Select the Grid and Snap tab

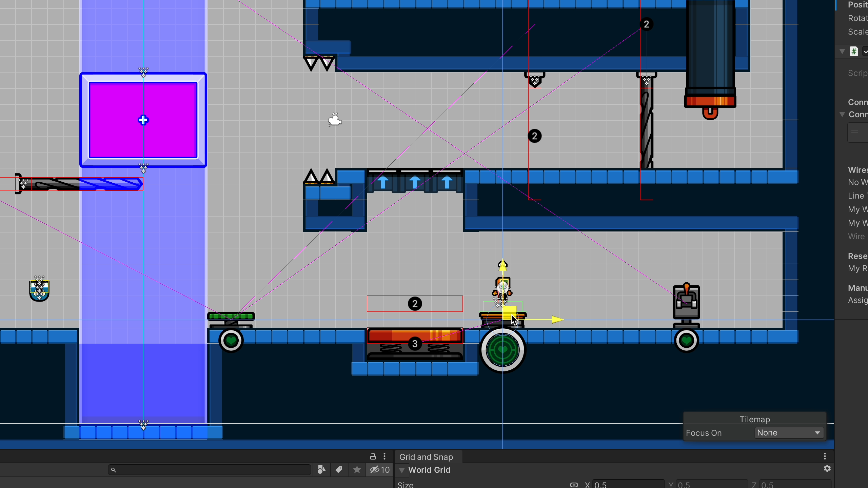point(426,457)
